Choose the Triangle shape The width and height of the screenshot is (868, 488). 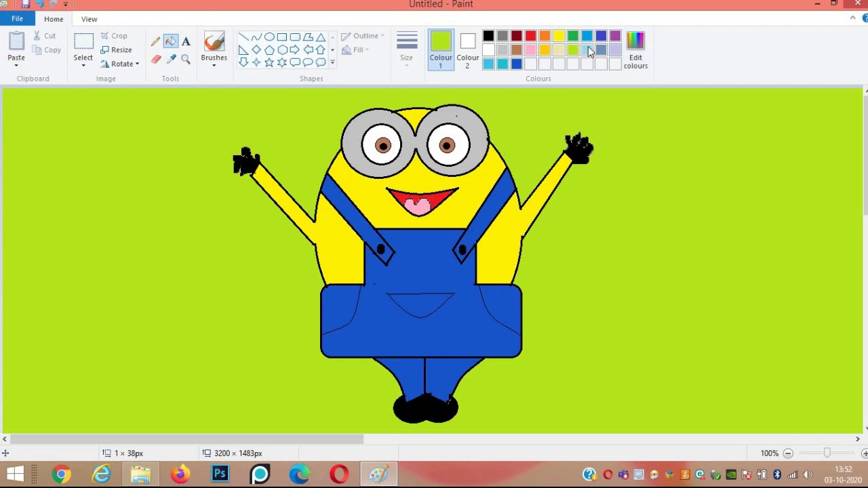(x=321, y=37)
